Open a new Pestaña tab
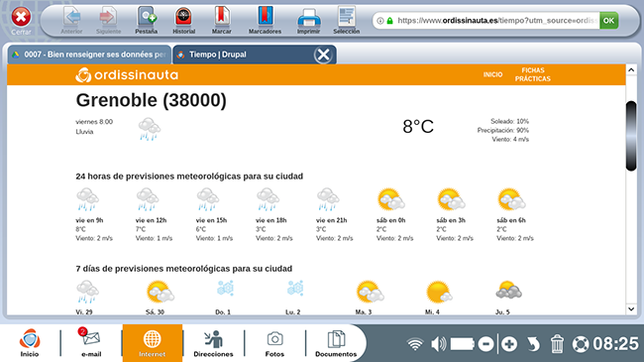The height and width of the screenshot is (362, 644). click(x=147, y=20)
